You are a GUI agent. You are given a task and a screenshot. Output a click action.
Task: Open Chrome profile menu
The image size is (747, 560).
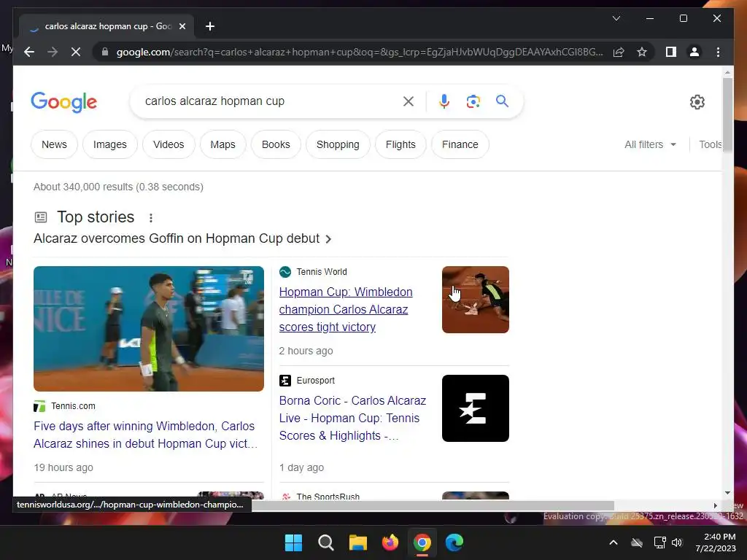[694, 52]
